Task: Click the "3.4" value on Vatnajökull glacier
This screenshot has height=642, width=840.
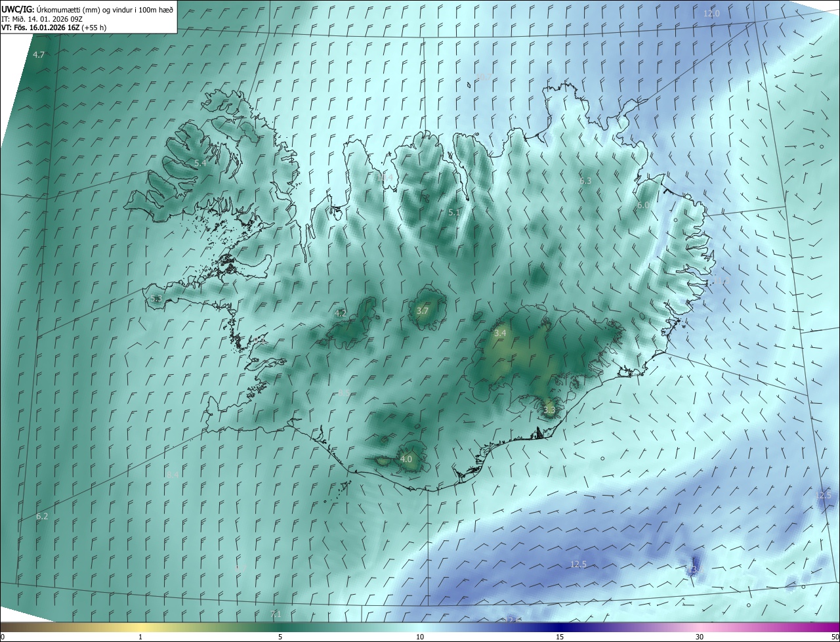Action: pos(500,333)
